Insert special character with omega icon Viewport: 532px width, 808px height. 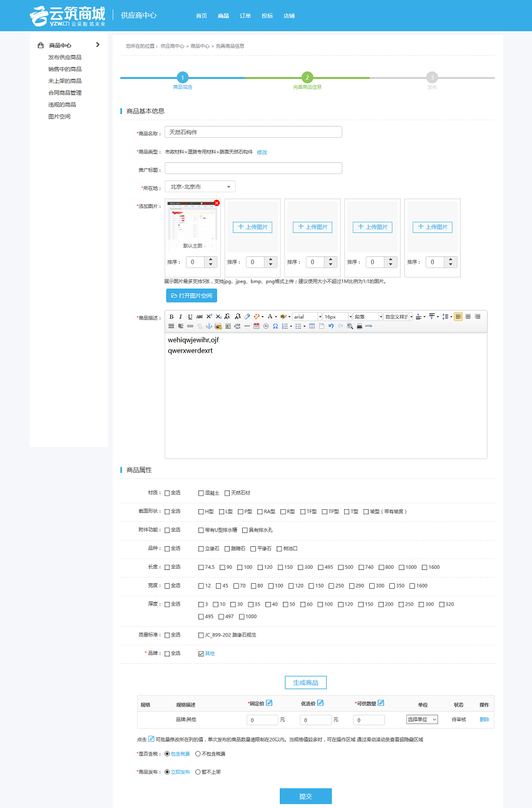275,326
